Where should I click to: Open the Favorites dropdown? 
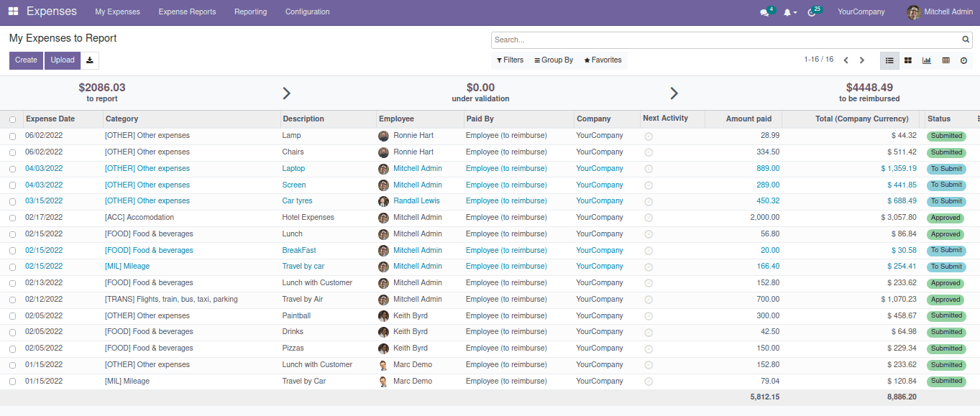click(x=603, y=60)
